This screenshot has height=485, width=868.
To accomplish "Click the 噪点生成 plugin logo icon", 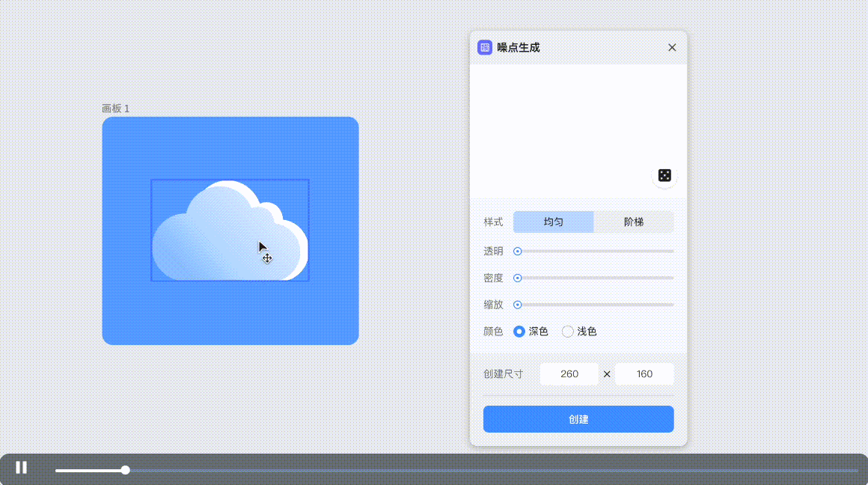I will (485, 48).
